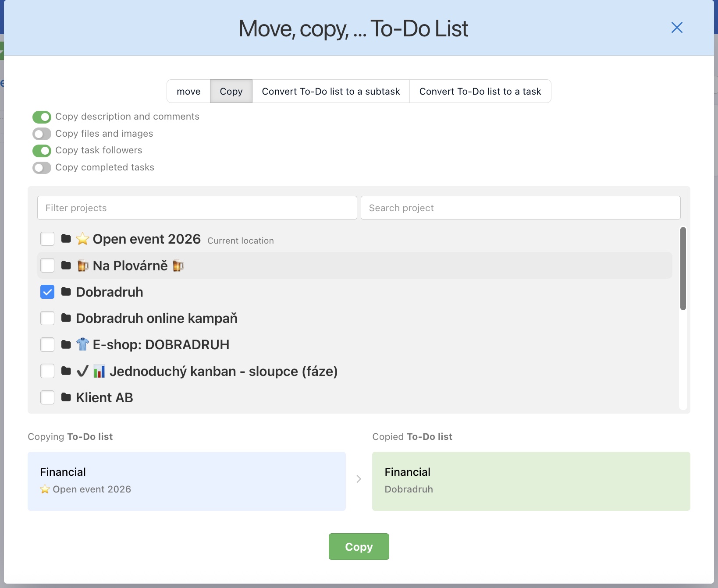Click the shirt icon of E-shop: DOBRADRUH
Screen dimensions: 718x588
coord(82,344)
